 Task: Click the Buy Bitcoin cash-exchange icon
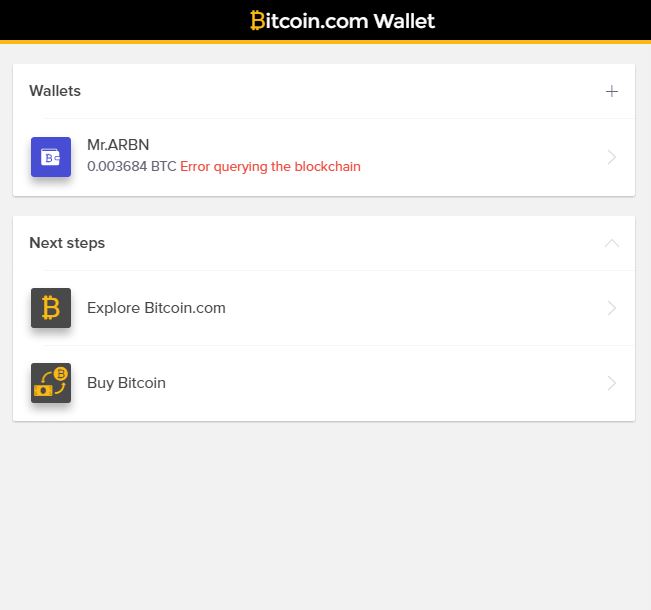(51, 383)
